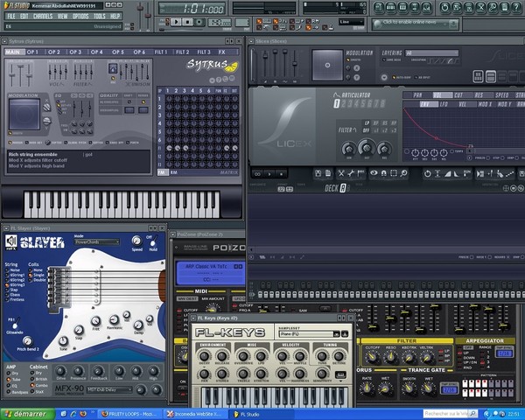Click the Slicex magnet snap icon
The width and height of the screenshot is (525, 420).
(384, 173)
